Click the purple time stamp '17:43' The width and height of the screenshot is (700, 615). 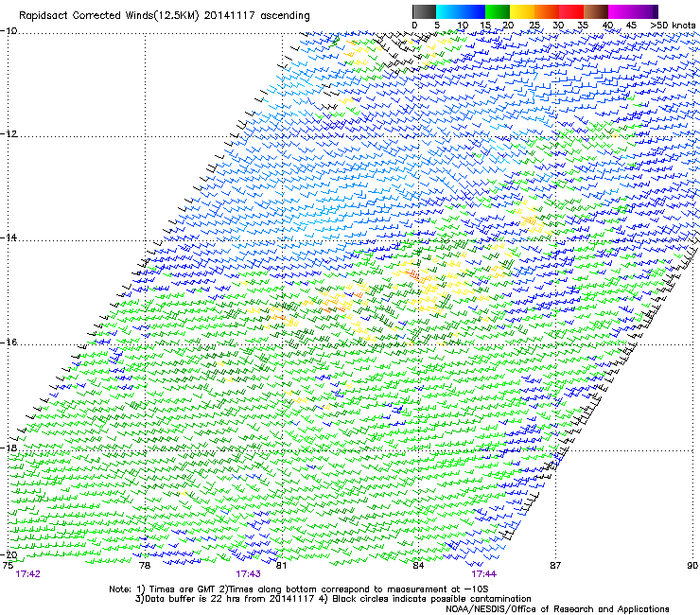248,574
